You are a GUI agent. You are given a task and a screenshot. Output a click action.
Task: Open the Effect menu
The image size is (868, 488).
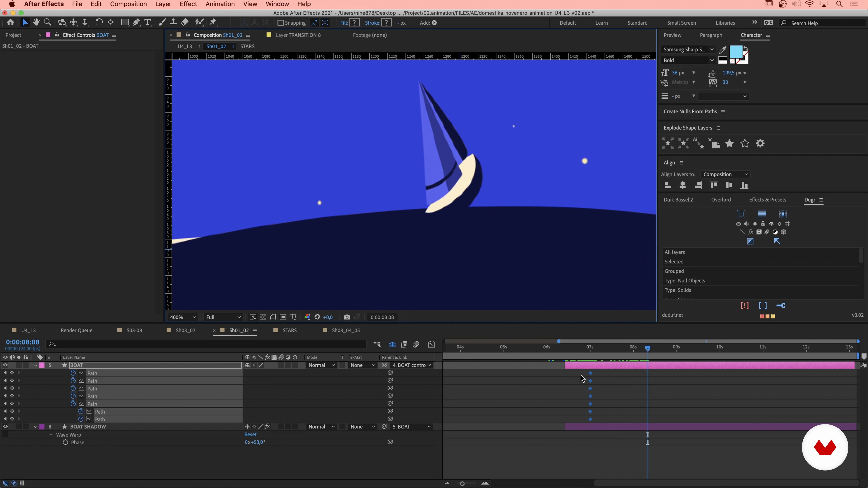click(x=188, y=4)
